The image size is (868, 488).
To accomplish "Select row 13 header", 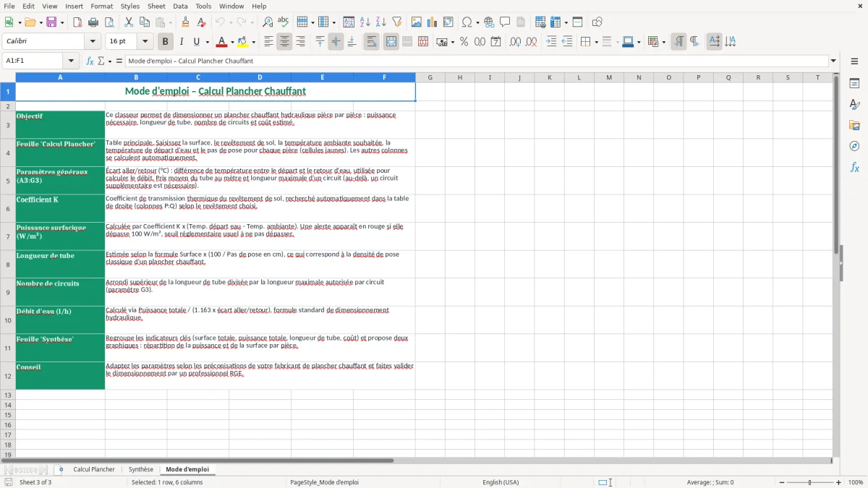I will [8, 395].
